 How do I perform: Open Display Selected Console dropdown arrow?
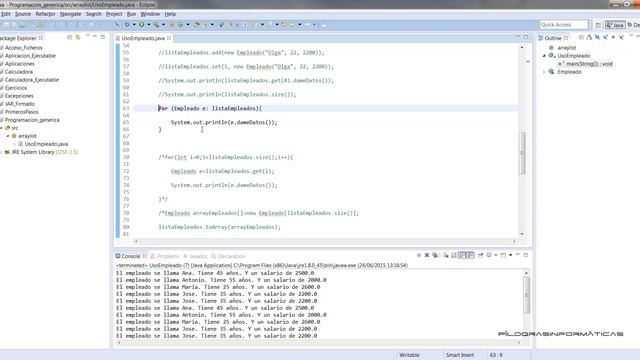(496, 255)
